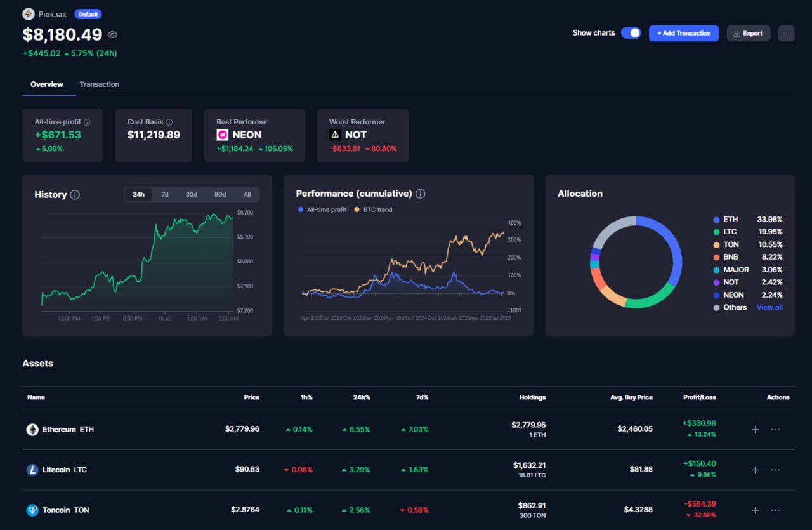Screen dimensions: 812x530
Task: Click the LTC green allocation legend dot
Action: point(717,232)
